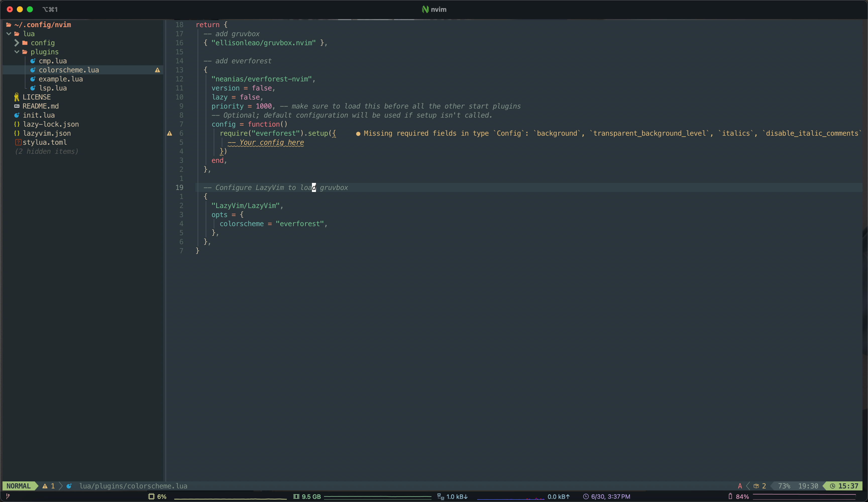The width and height of the screenshot is (868, 502).
Task: Click the lua folder icon
Action: pos(17,34)
